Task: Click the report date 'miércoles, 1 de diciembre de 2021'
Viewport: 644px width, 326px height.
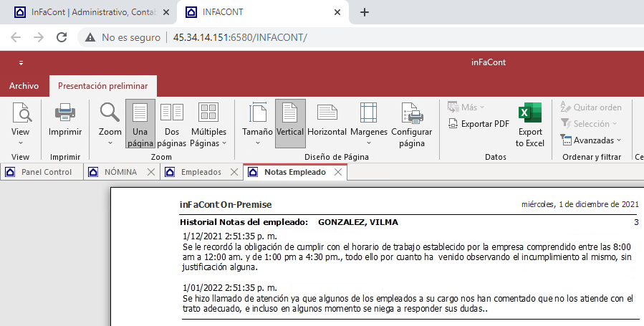Action: 580,204
